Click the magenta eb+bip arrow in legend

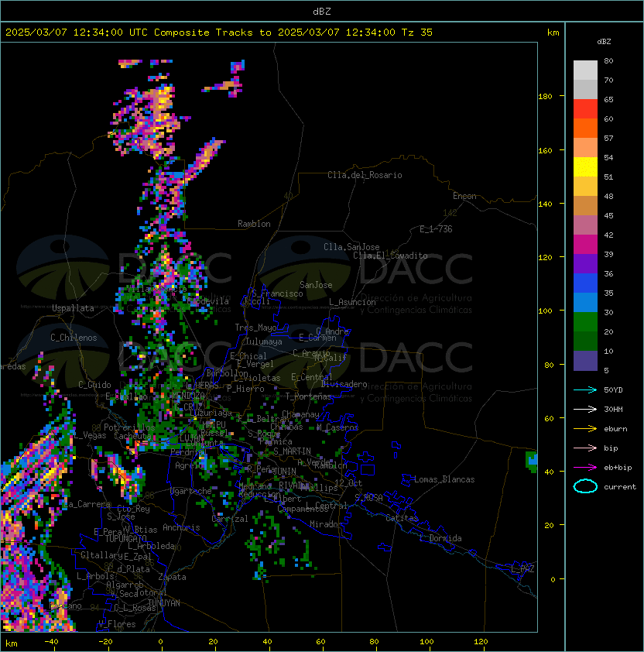[x=585, y=468]
